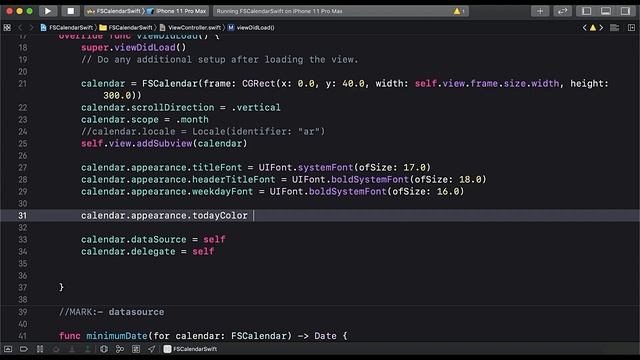Click 'titleFont' on line 27

pos(217,168)
